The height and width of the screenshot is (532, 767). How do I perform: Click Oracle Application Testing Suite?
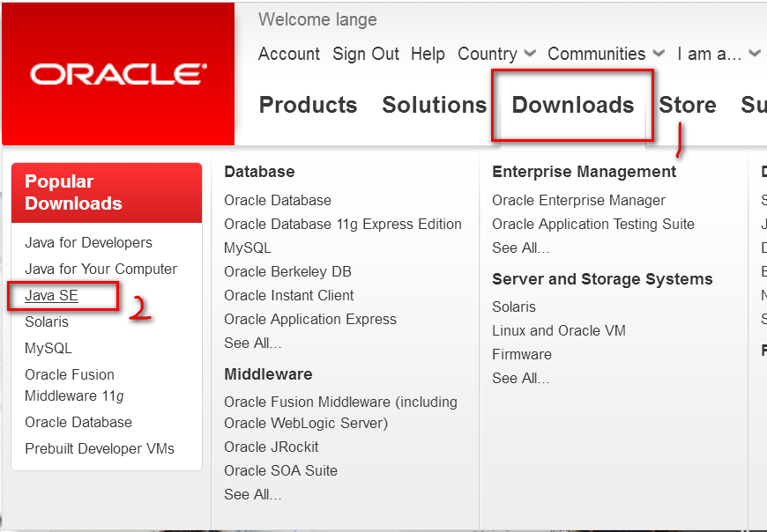pyautogui.click(x=593, y=225)
